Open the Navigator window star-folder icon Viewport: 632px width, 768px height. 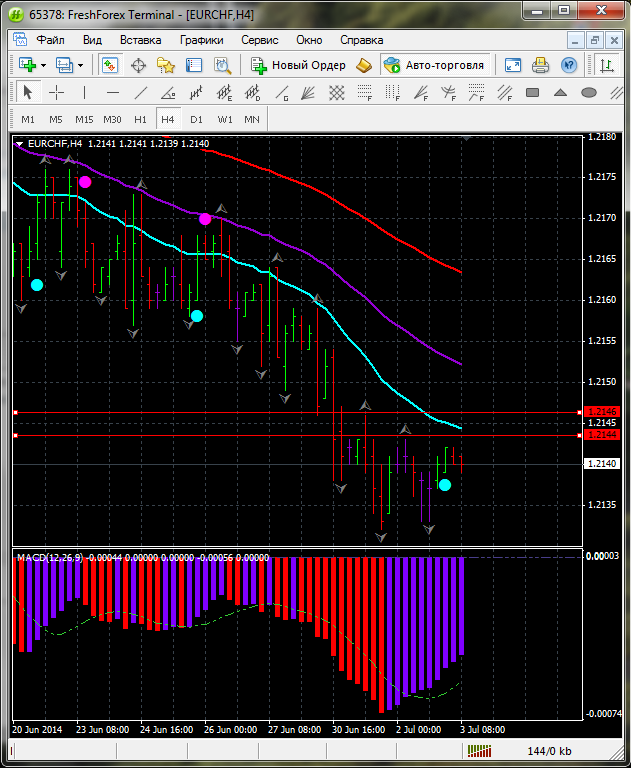(166, 65)
